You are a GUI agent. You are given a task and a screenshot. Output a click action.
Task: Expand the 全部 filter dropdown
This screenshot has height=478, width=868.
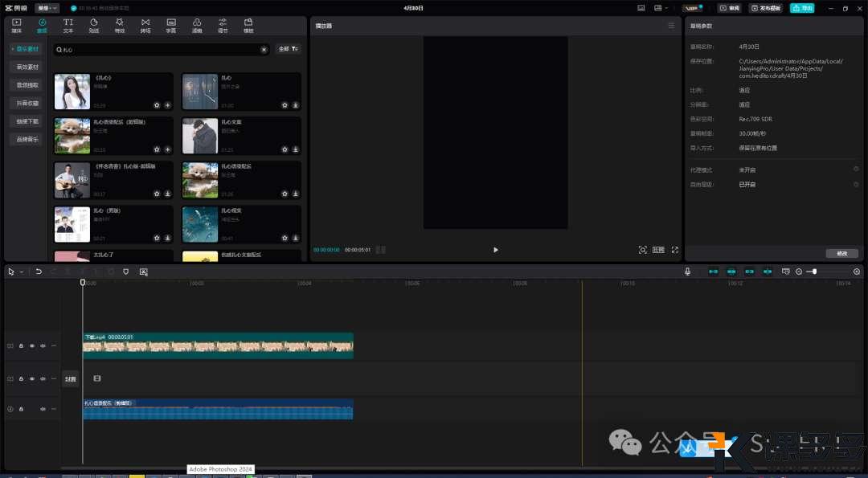[288, 49]
